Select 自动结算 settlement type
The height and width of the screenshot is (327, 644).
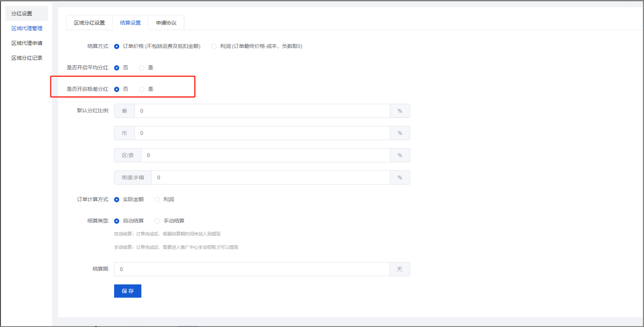point(117,221)
